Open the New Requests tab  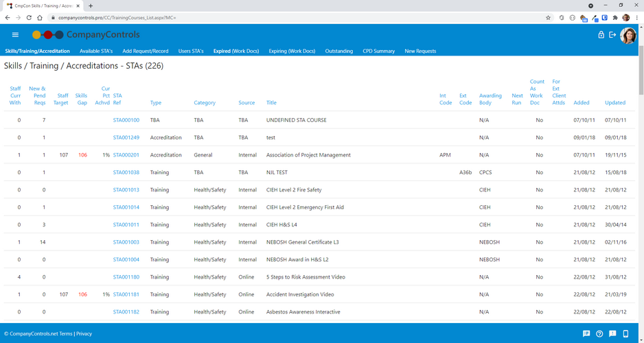pyautogui.click(x=420, y=51)
